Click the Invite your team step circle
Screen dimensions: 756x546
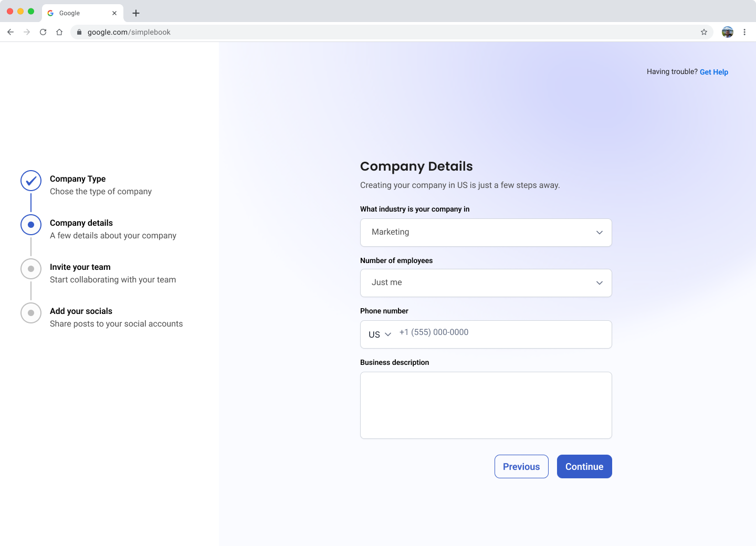point(31,269)
